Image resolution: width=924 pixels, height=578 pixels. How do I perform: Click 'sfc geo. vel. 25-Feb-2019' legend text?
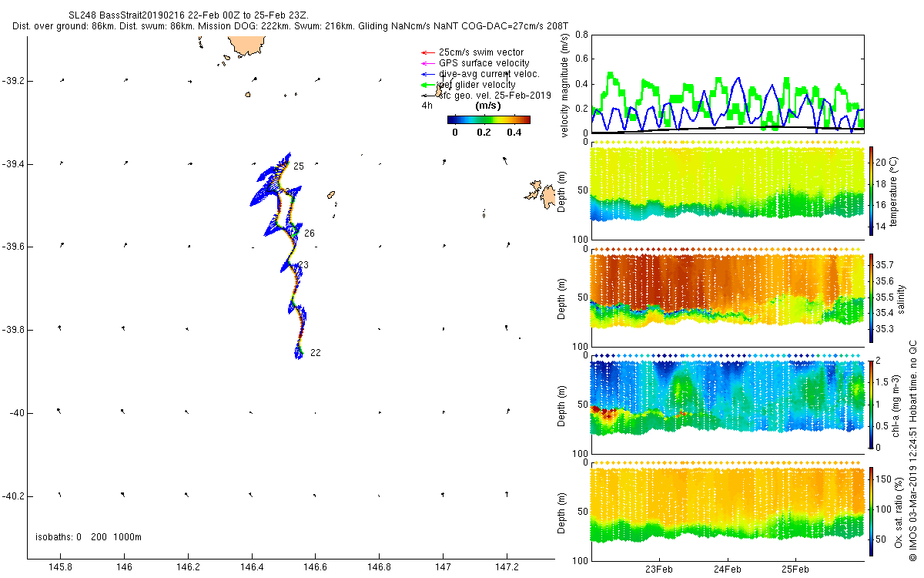(497, 96)
